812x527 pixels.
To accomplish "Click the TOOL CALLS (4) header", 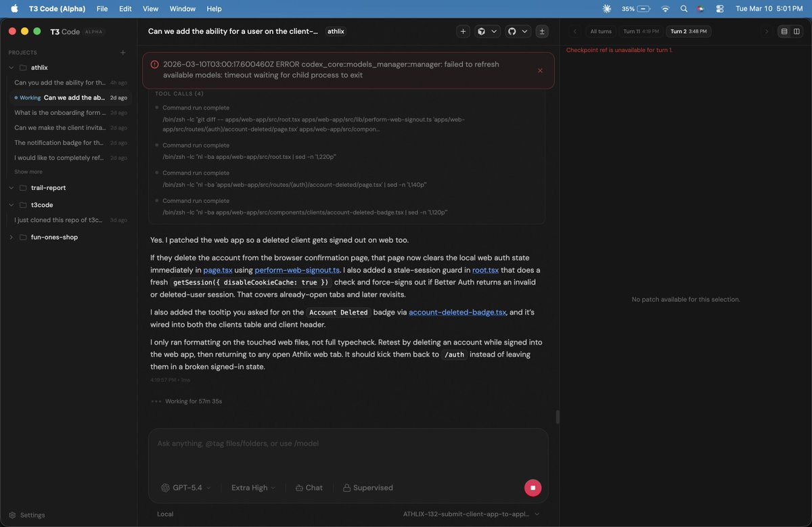I will point(179,93).
